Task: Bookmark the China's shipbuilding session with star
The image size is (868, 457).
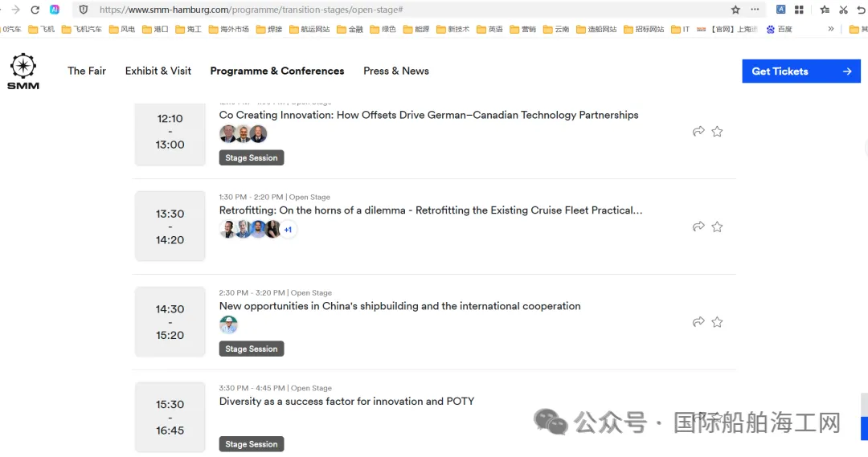Action: (x=717, y=321)
